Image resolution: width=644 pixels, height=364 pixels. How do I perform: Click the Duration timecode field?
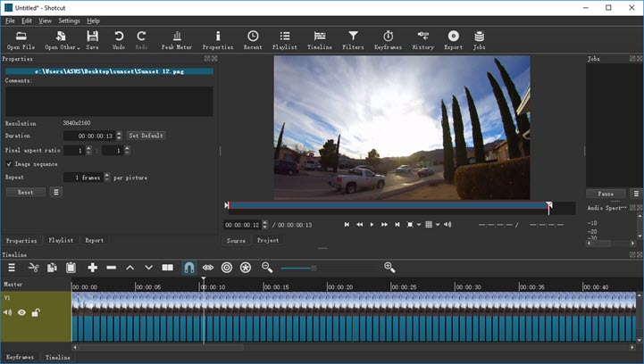coord(96,136)
